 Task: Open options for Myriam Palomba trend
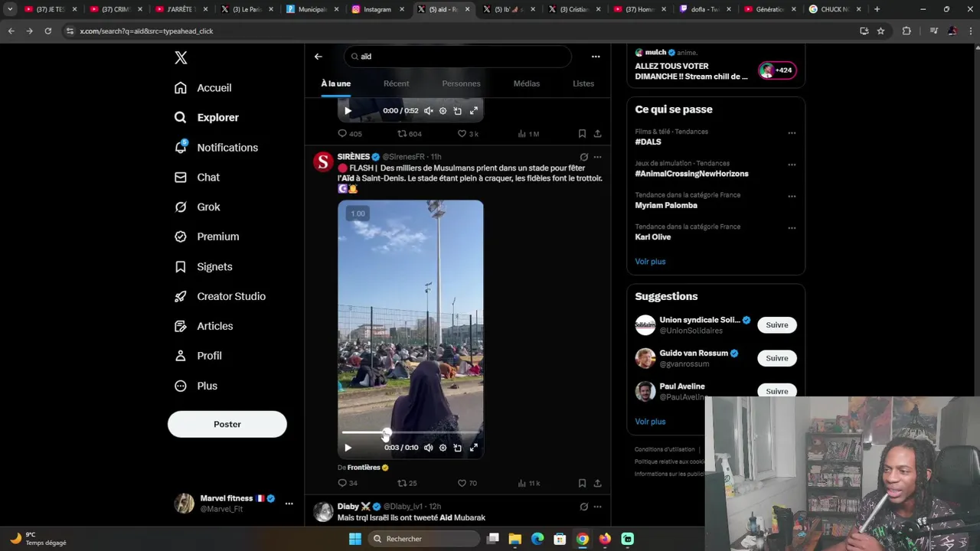point(792,196)
